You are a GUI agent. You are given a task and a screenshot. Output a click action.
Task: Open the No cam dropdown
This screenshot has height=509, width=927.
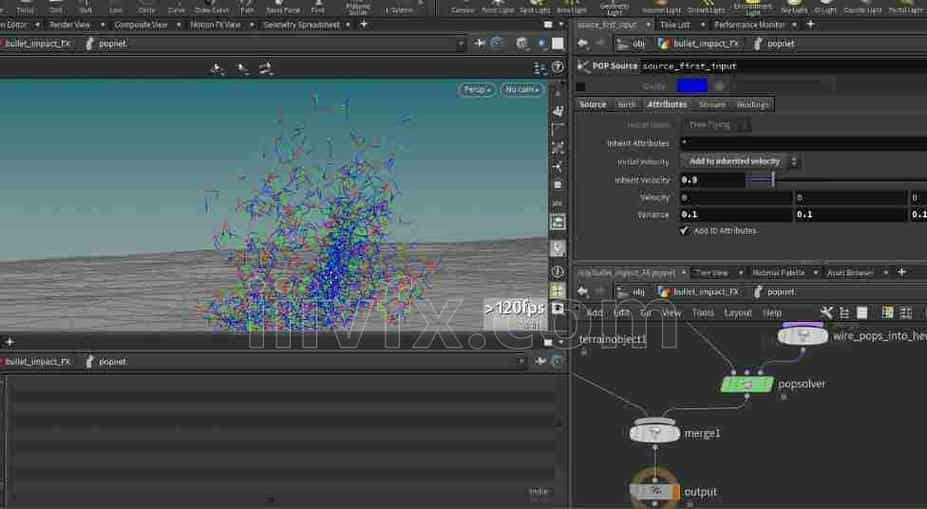coord(521,90)
